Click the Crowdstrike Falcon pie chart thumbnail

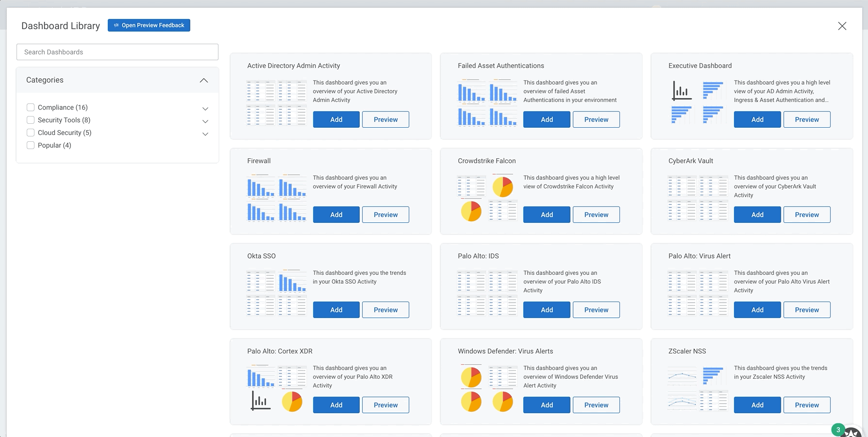click(x=502, y=187)
